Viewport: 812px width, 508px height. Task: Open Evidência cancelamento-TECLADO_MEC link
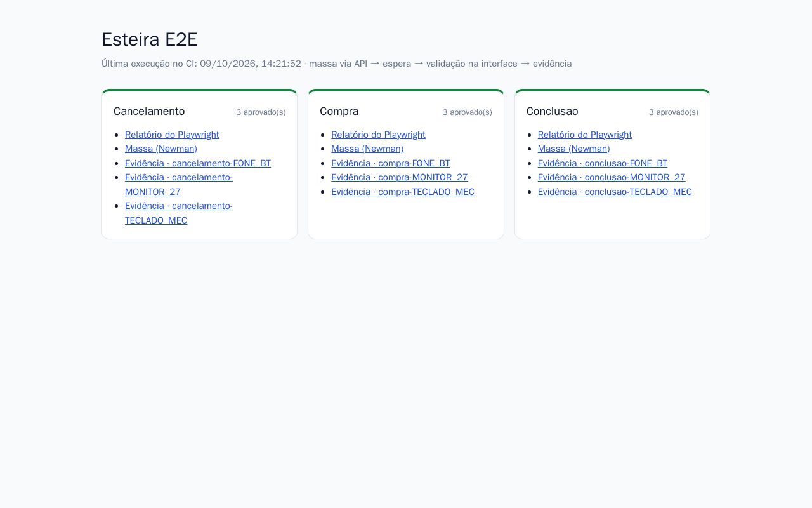(x=179, y=213)
